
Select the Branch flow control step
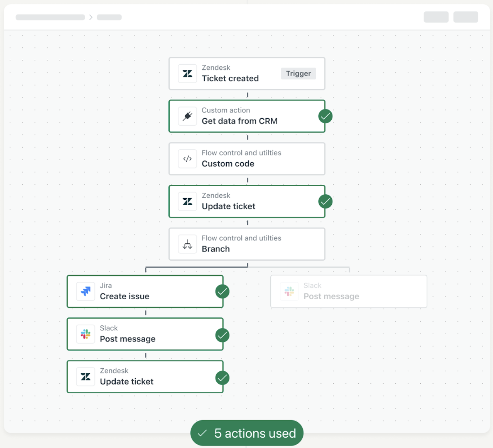point(247,244)
